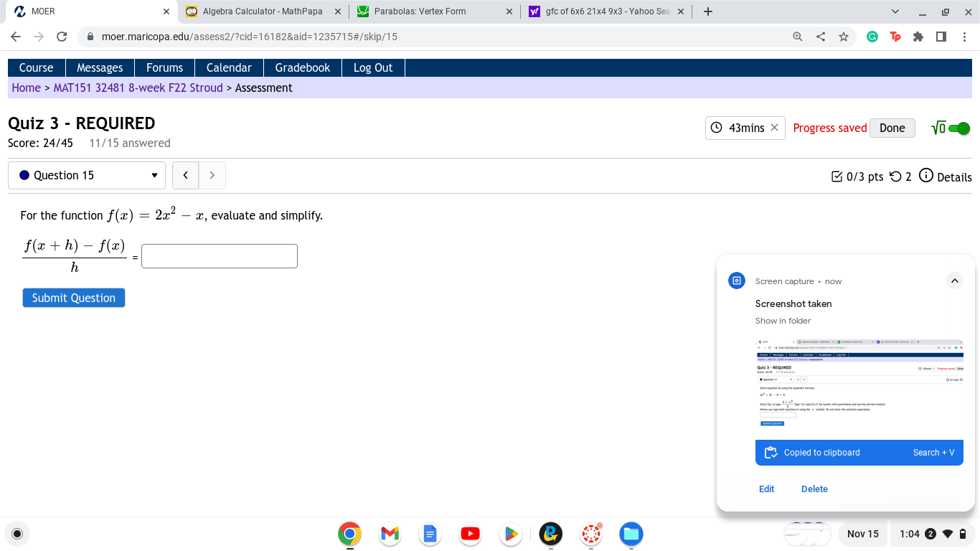Click the site lock icon in address bar
Viewport: 980px width, 551px height.
(x=90, y=37)
